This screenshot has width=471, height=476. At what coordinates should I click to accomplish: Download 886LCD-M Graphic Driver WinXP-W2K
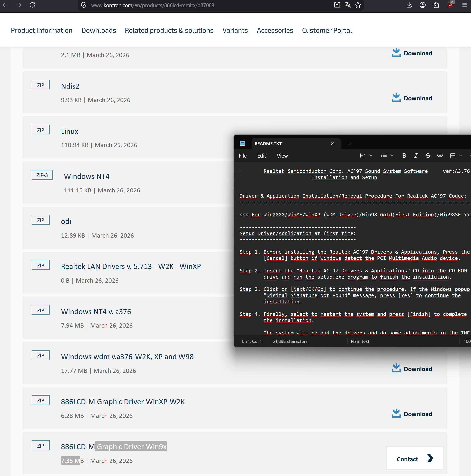pyautogui.click(x=412, y=414)
